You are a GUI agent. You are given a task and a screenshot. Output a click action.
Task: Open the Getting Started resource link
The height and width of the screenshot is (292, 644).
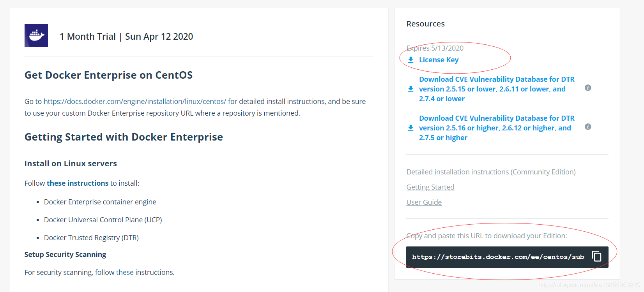430,187
